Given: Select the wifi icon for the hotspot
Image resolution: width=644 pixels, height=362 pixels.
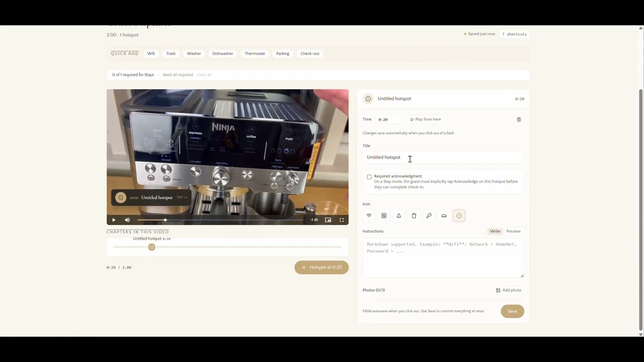Looking at the screenshot, I should click(369, 216).
